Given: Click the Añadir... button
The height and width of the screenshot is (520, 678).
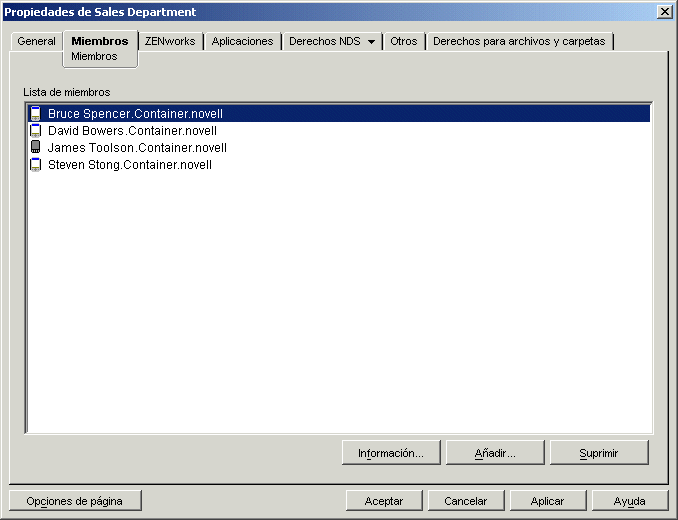Looking at the screenshot, I should pos(495,453).
